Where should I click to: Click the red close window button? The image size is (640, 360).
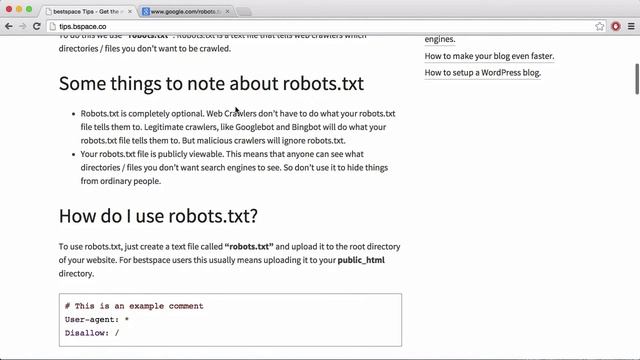pos(9,9)
